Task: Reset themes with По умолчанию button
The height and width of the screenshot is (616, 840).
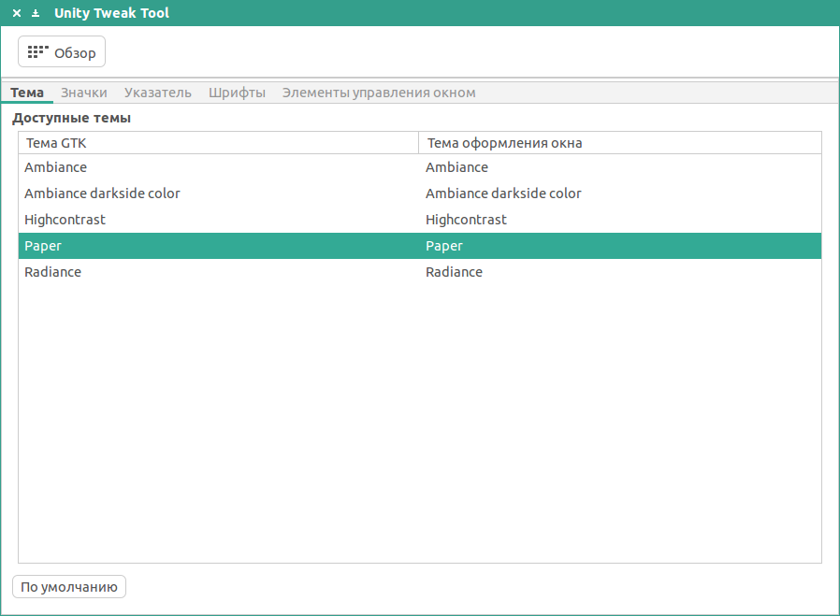Action: tap(69, 587)
